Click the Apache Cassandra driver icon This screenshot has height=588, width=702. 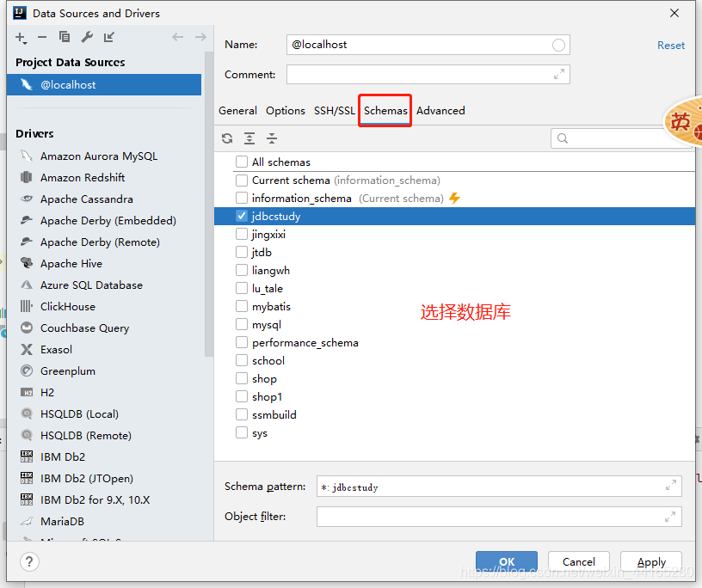(27, 199)
